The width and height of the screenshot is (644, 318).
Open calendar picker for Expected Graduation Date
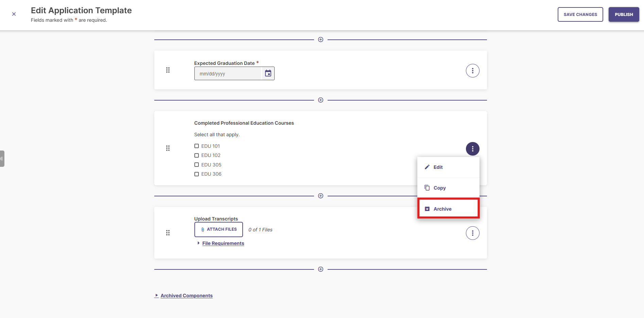268,73
